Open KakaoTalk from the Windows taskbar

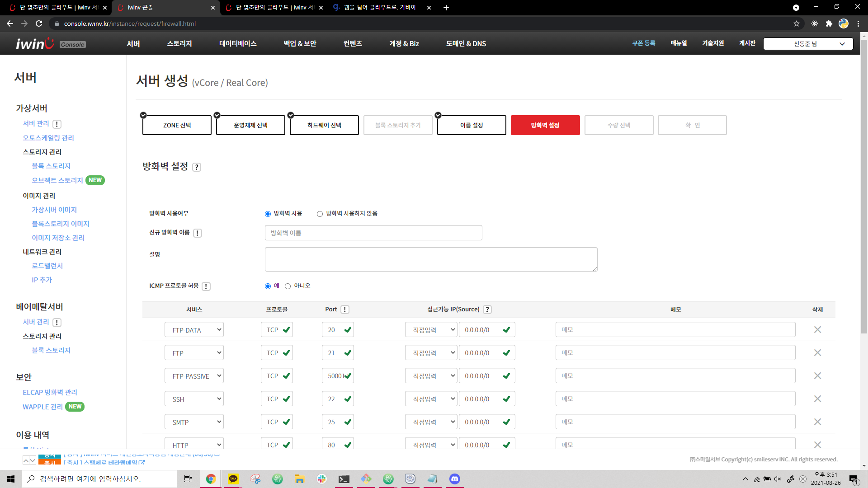pos(233,479)
